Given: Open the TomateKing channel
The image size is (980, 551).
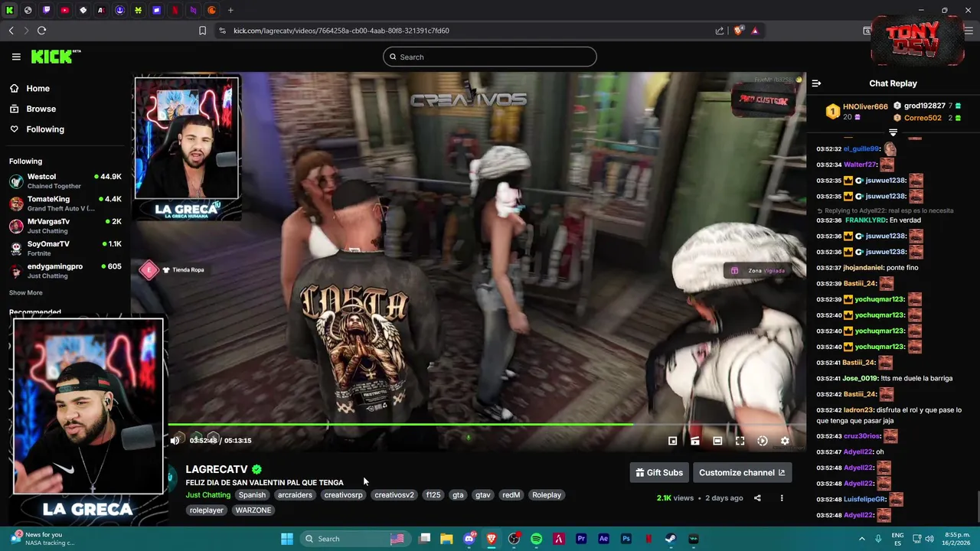Looking at the screenshot, I should pyautogui.click(x=65, y=203).
